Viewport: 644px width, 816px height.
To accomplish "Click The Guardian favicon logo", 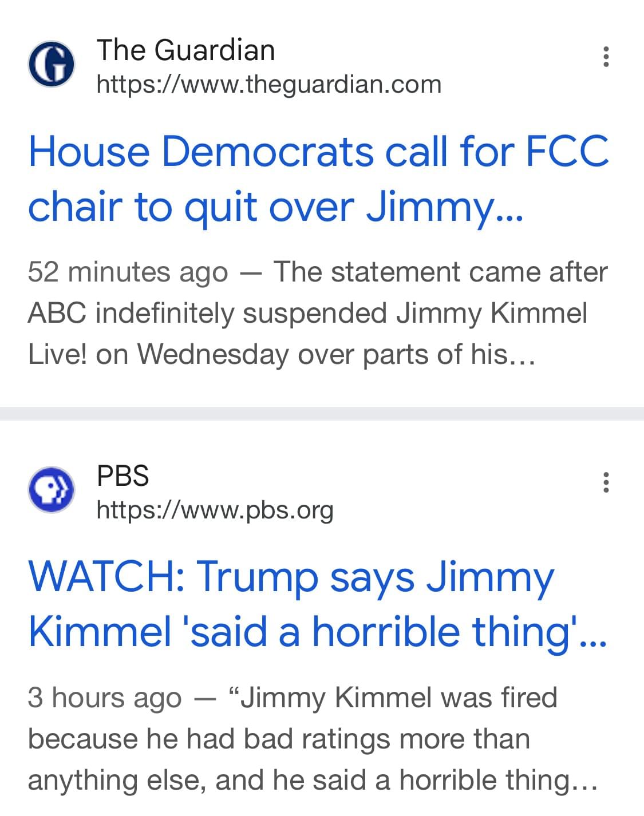I will click(52, 64).
